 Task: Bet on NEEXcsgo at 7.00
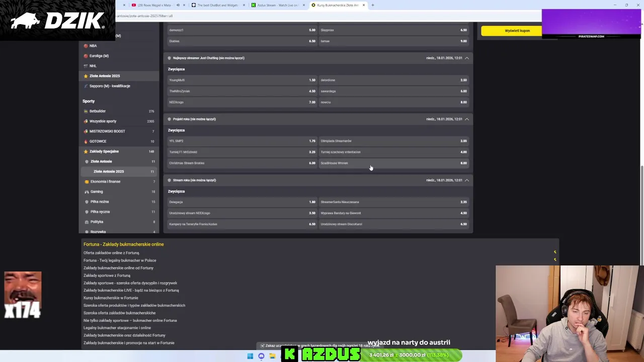tap(242, 102)
